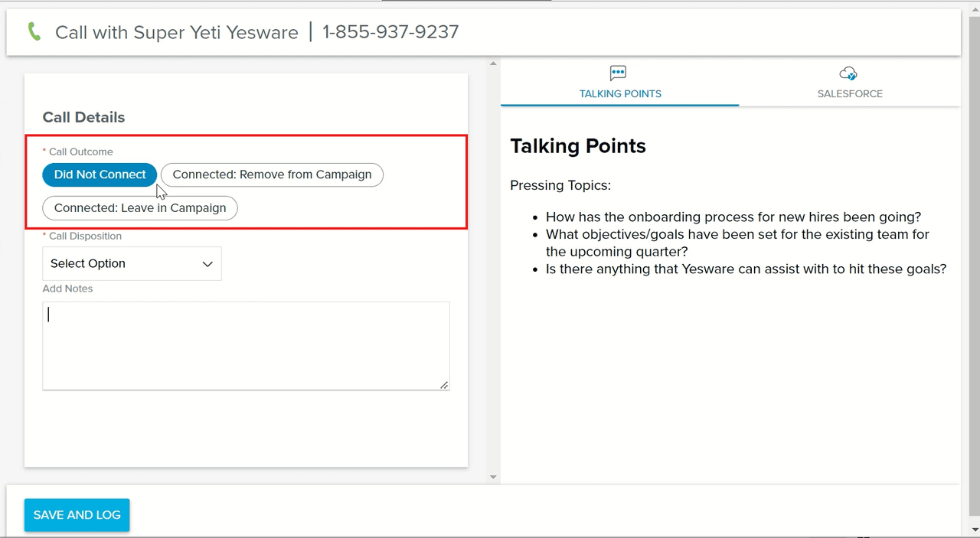Image resolution: width=980 pixels, height=538 pixels.
Task: Click the red-outlined Call Outcome section
Action: click(247, 181)
